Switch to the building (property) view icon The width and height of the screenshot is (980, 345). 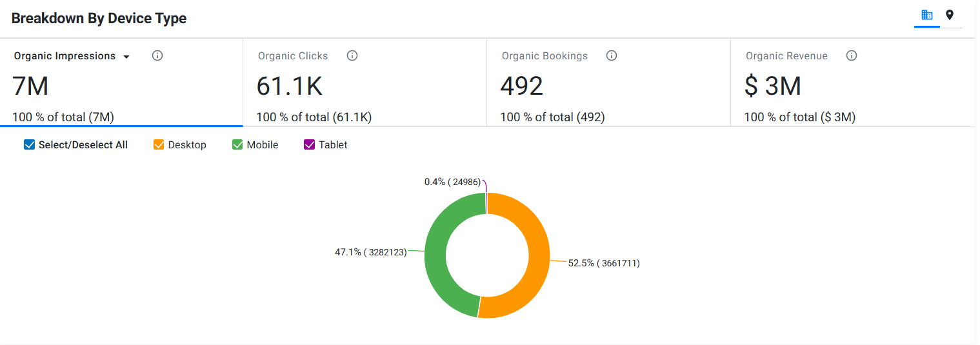[927, 15]
